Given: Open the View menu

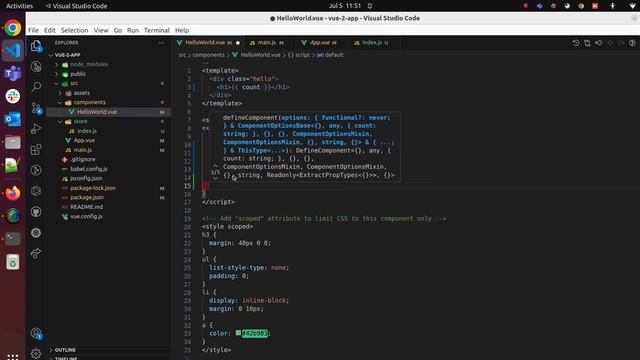Looking at the screenshot, I should tap(101, 30).
